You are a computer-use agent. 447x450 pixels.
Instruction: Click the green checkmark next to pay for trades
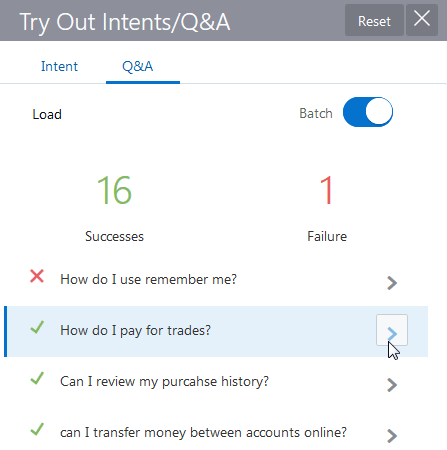point(37,327)
